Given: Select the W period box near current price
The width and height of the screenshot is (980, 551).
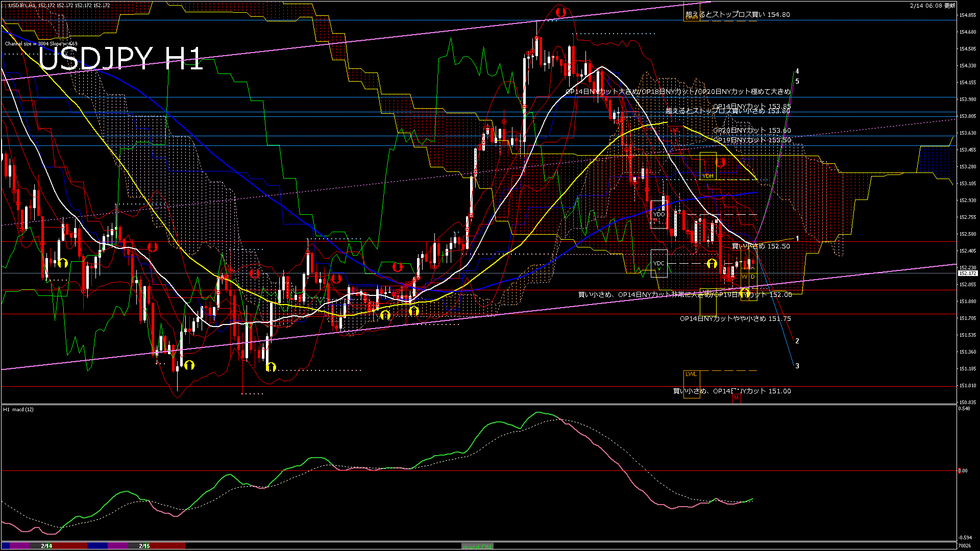Looking at the screenshot, I should click(744, 277).
